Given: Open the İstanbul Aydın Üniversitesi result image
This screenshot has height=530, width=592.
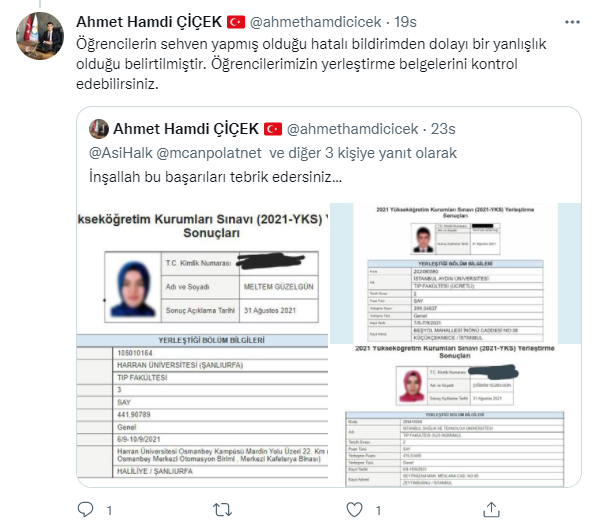Looking at the screenshot, I should point(456,273).
